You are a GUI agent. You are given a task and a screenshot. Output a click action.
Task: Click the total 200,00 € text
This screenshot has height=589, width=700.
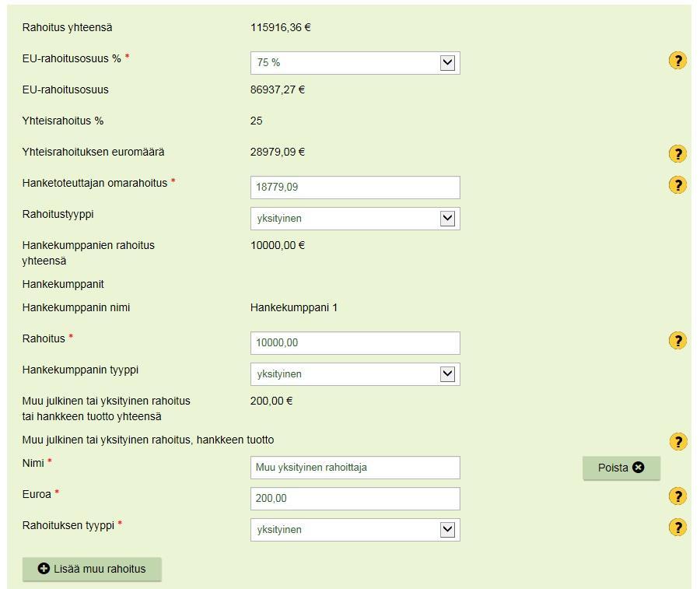pyautogui.click(x=271, y=401)
